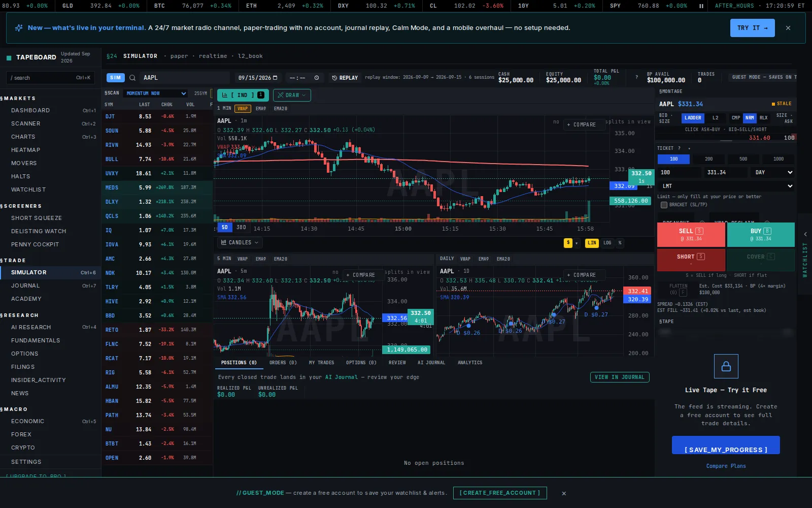Select the 500 share quantity preset
The width and height of the screenshot is (812, 508).
pos(743,159)
